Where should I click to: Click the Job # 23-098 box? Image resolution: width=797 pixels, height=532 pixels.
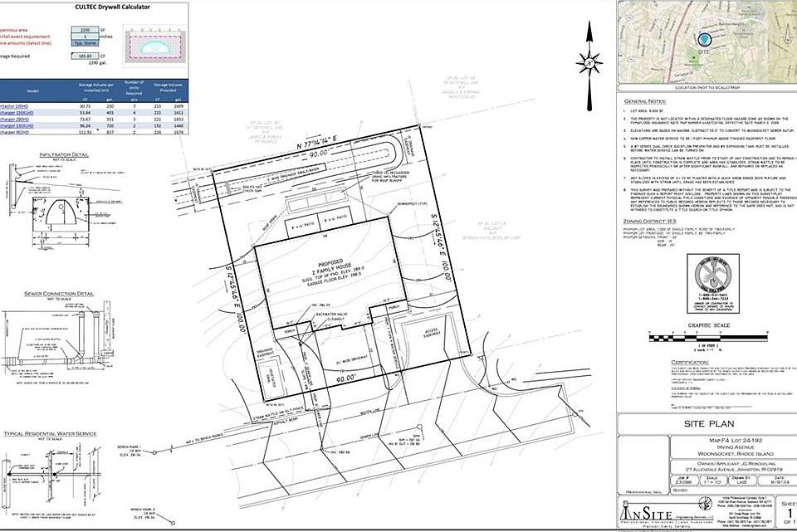pos(687,481)
